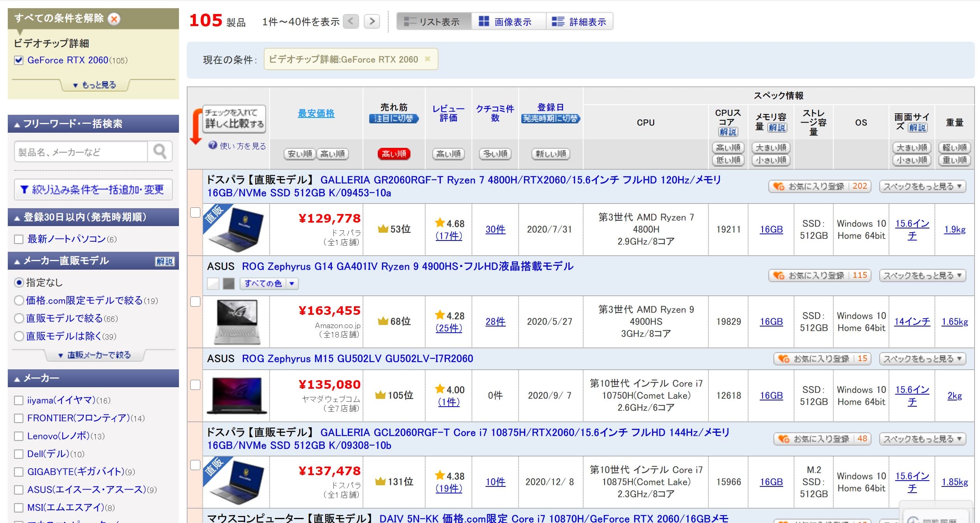Select 直販モデルで絞る radio
Image resolution: width=980 pixels, height=523 pixels.
pos(19,318)
